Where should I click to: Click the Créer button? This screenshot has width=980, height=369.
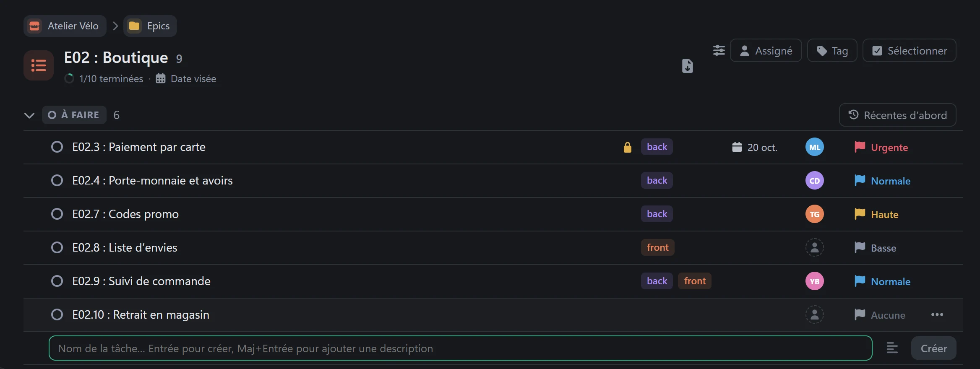tap(934, 348)
